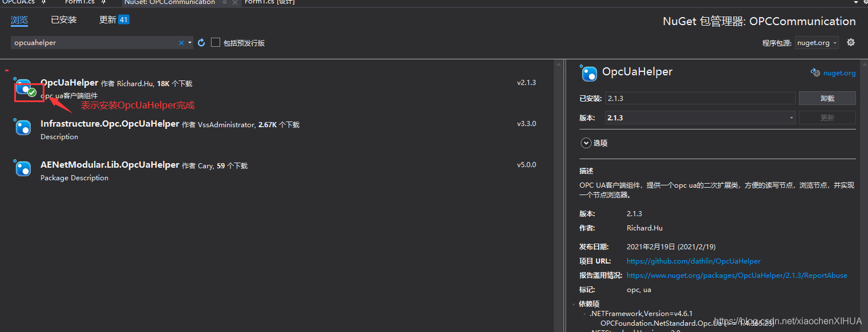Click the v3.3.0 version label
This screenshot has height=332, width=868.
[526, 124]
